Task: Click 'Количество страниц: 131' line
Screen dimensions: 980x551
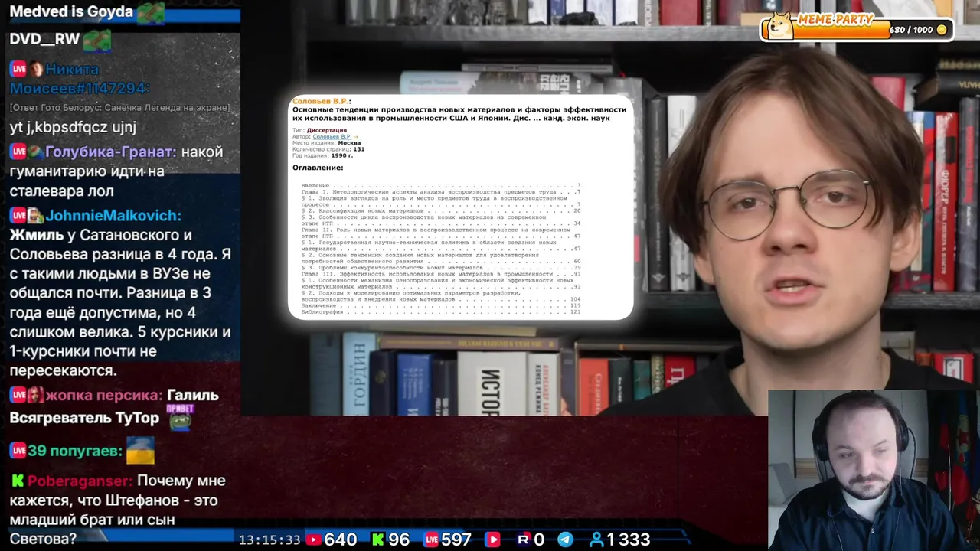Action: 328,149
